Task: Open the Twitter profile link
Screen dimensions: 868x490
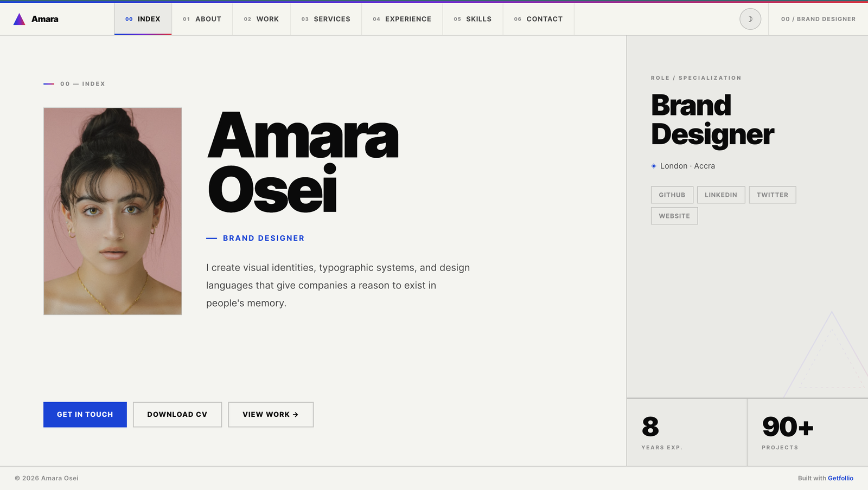Action: pos(773,195)
